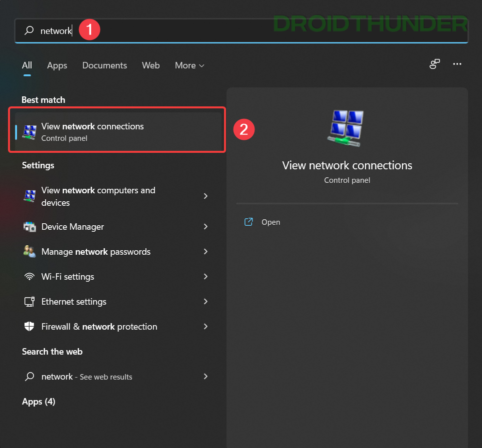482x448 pixels.
Task: Open the three-dot options menu
Action: 457,64
